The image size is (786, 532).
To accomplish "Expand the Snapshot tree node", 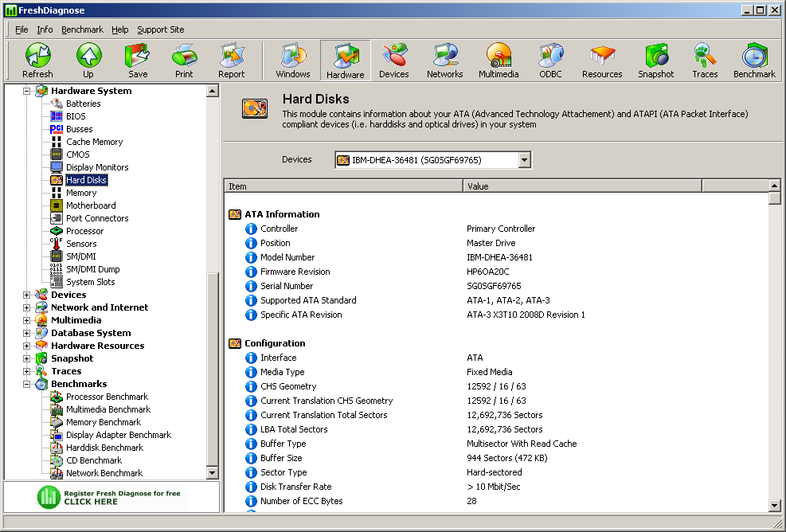I will pyautogui.click(x=26, y=358).
